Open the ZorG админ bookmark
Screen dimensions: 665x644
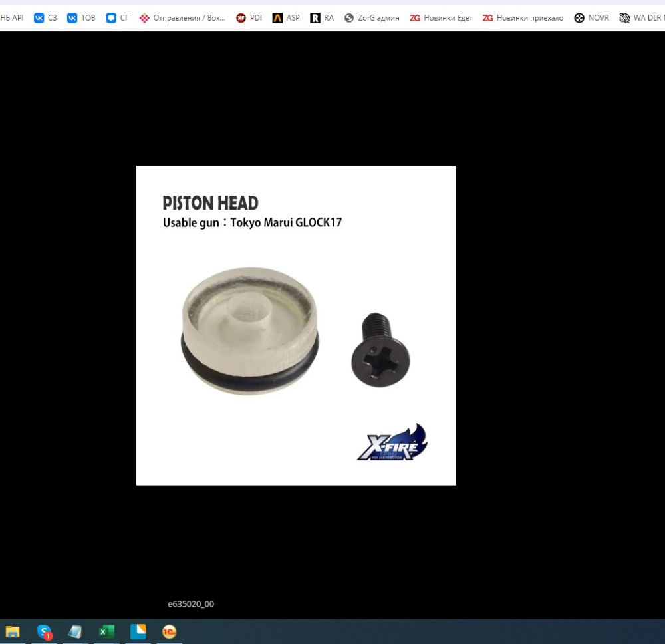372,18
